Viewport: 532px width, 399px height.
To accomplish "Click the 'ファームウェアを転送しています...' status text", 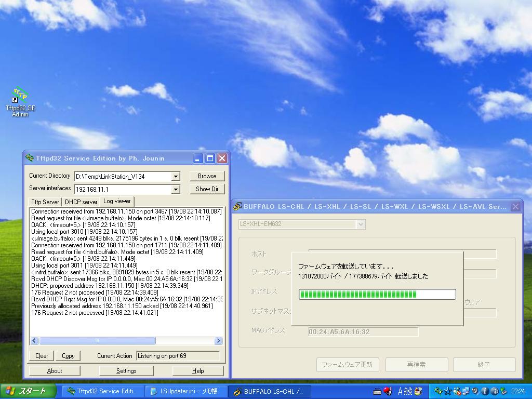I will coord(345,267).
